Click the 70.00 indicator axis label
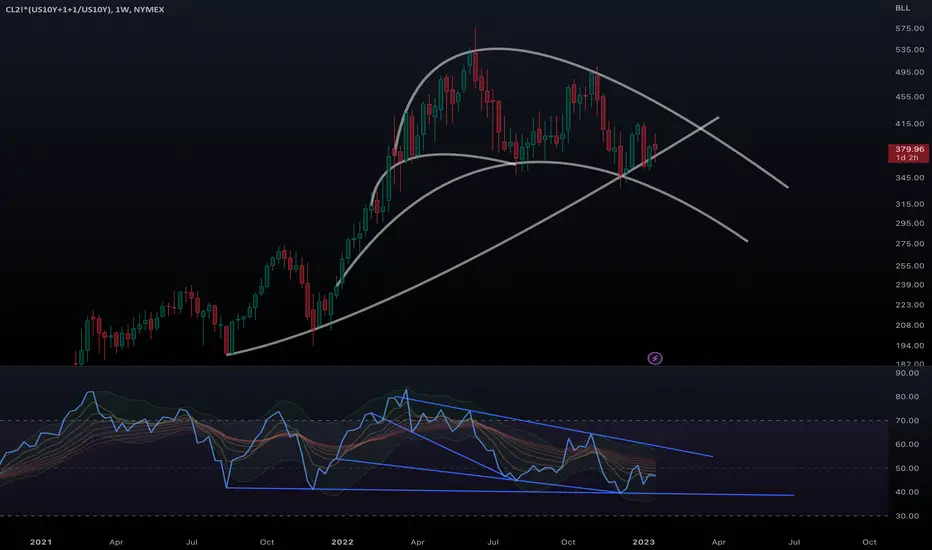The height and width of the screenshot is (550, 932). [907, 421]
